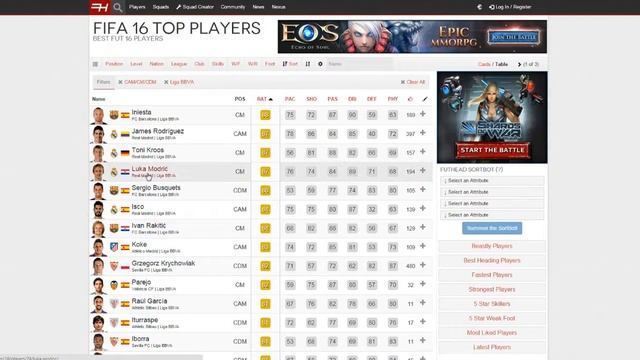
Task: Click plus icon in Toni Kroos row
Action: pyautogui.click(x=423, y=151)
